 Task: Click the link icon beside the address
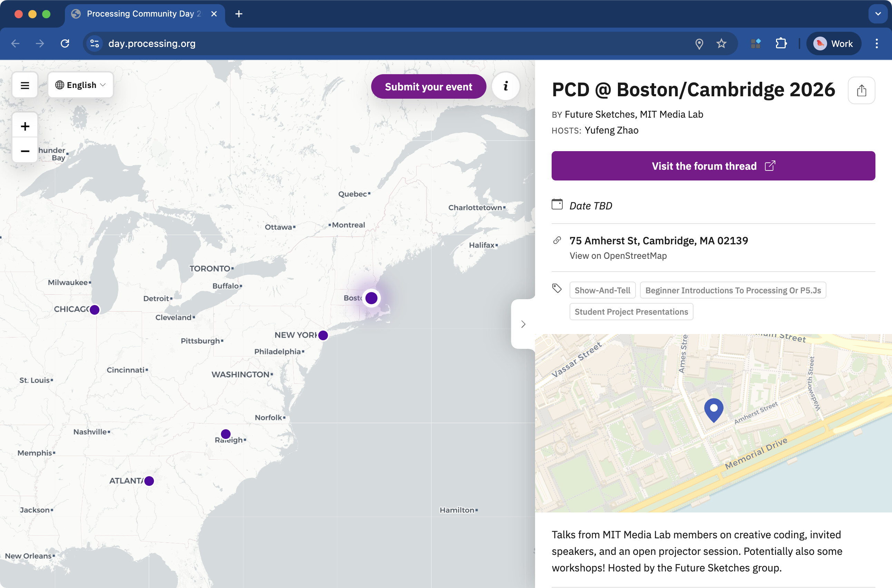557,241
